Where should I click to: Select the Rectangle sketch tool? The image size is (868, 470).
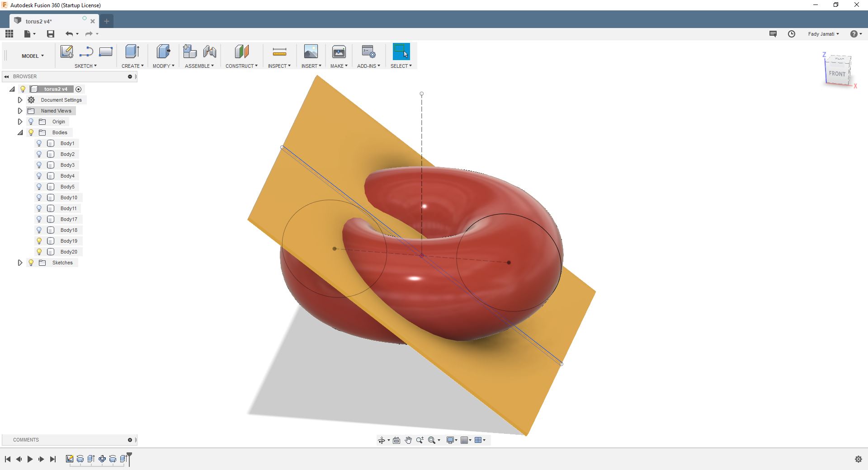click(x=106, y=52)
